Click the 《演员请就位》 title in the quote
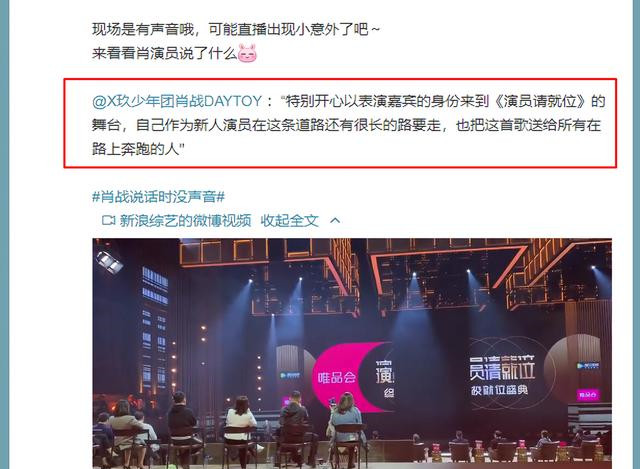 coord(541,101)
